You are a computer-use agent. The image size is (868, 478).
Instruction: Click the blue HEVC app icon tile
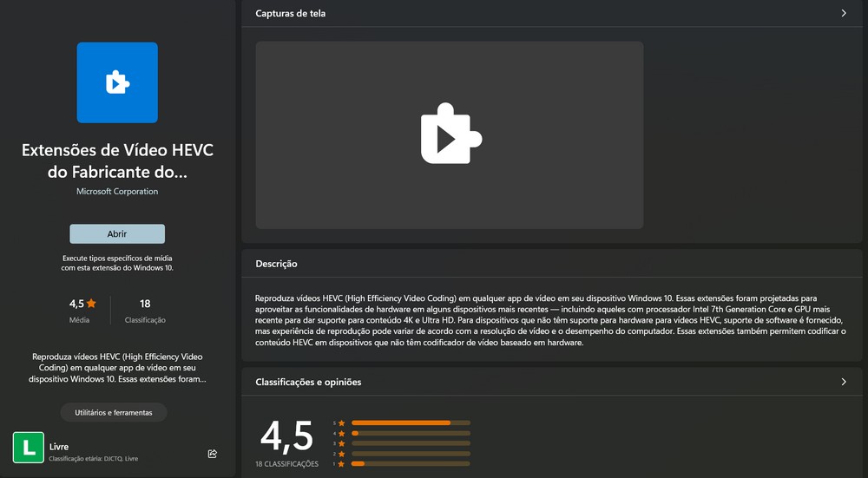pos(117,82)
